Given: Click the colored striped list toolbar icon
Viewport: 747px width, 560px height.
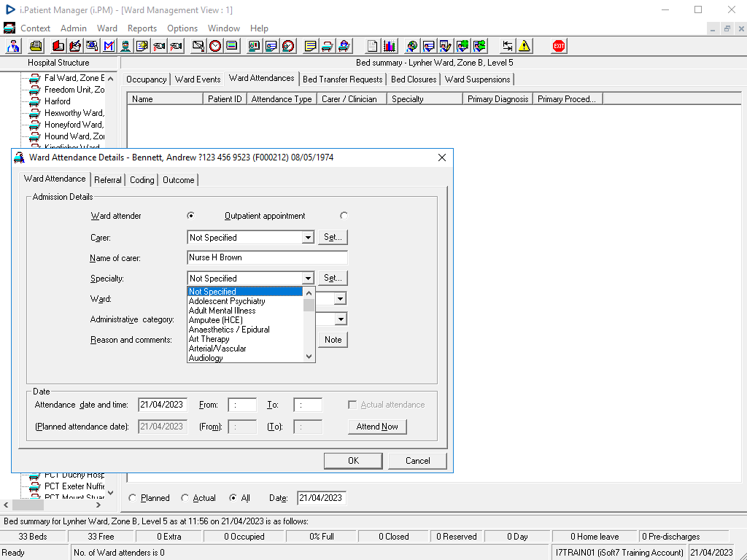Looking at the screenshot, I should point(232,46).
